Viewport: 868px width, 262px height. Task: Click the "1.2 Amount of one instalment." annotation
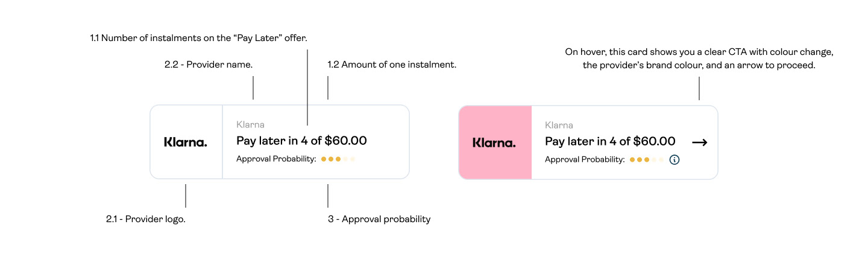pyautogui.click(x=392, y=64)
